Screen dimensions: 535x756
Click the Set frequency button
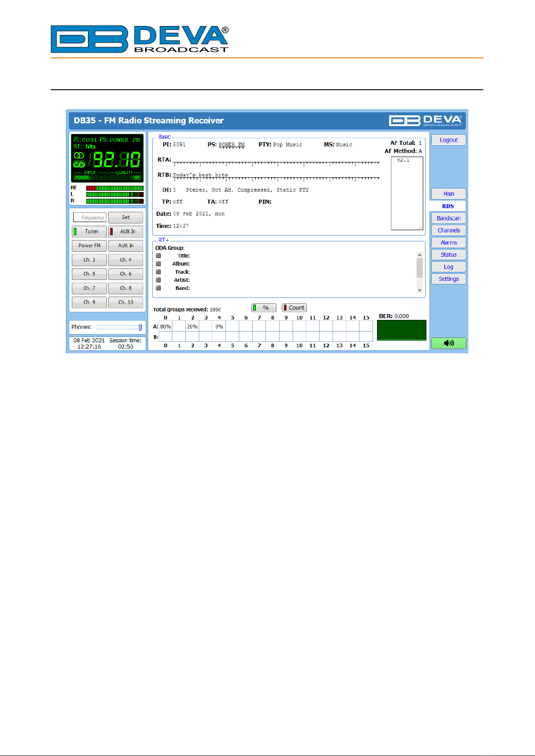[x=126, y=217]
